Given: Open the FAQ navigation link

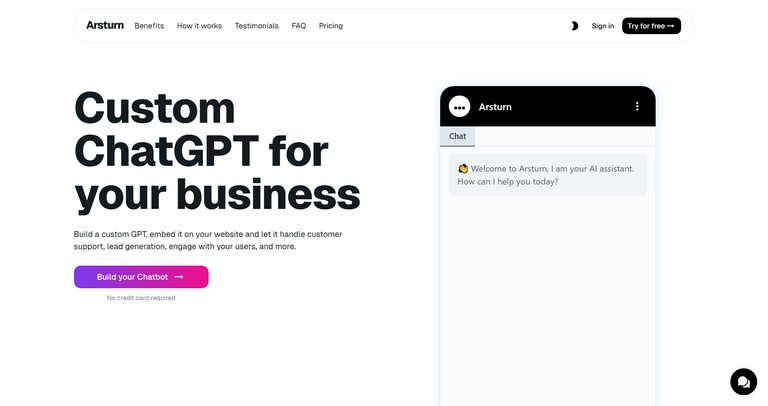Looking at the screenshot, I should tap(299, 26).
